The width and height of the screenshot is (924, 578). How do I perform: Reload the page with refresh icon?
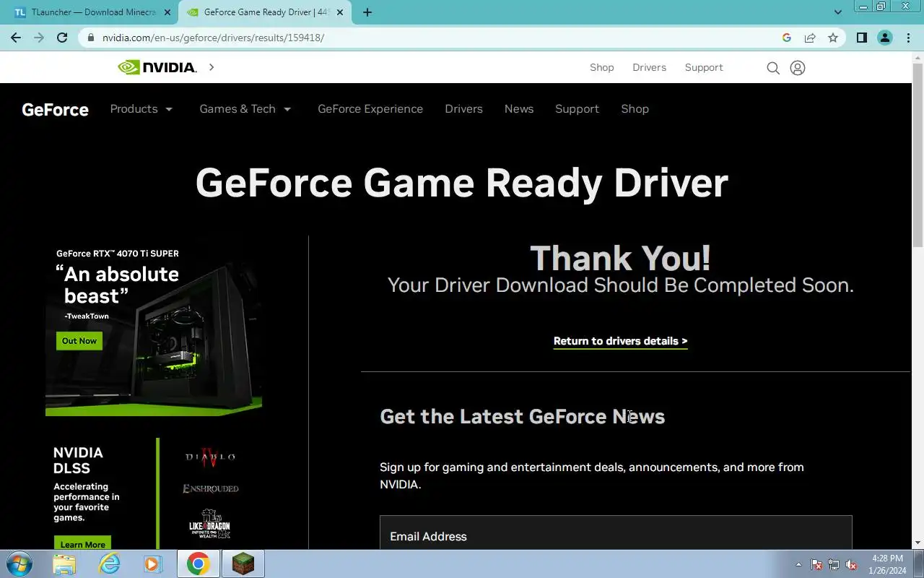[x=62, y=38]
